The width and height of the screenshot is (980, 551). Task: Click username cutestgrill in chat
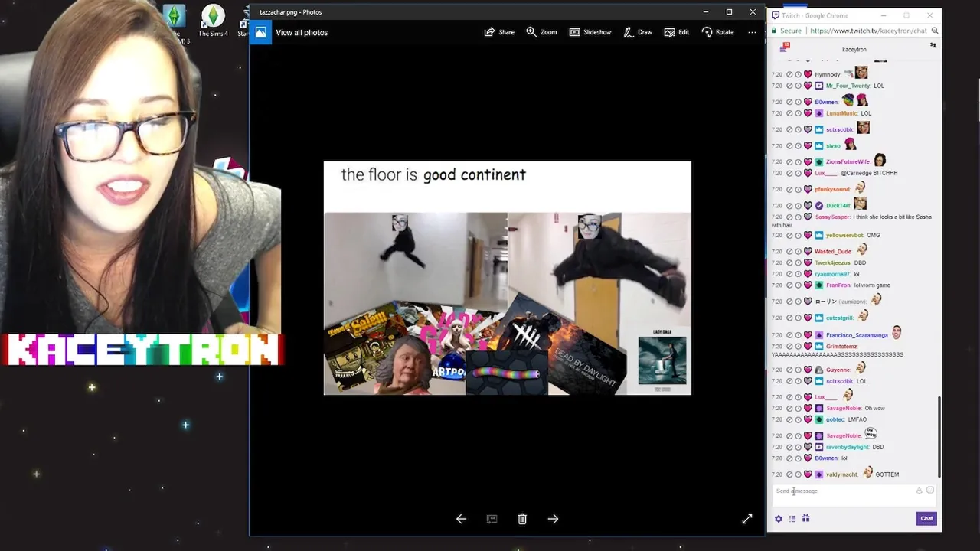[x=839, y=318]
